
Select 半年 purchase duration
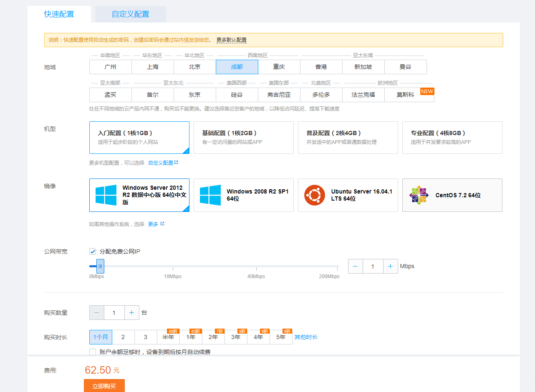click(168, 337)
